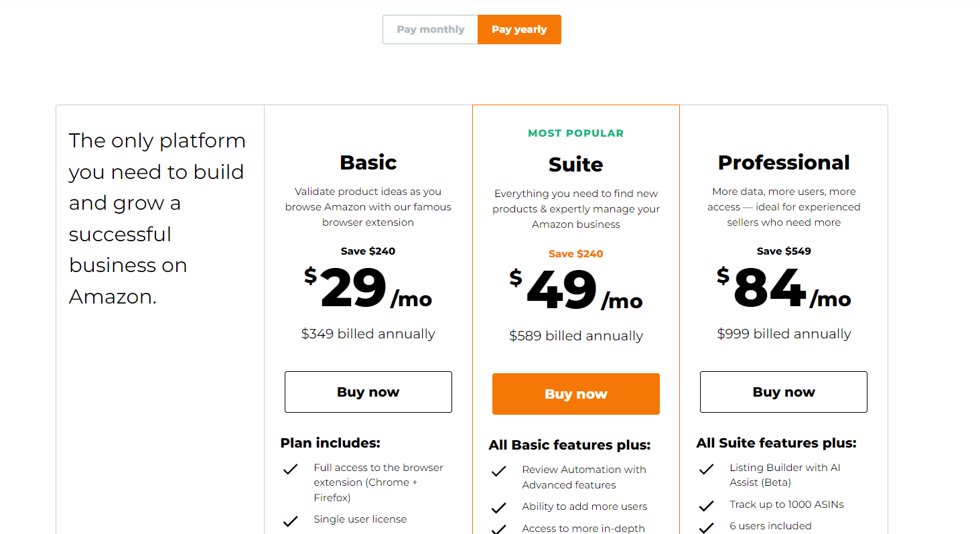
Task: Click the Basic plan heading
Action: pyautogui.click(x=368, y=162)
